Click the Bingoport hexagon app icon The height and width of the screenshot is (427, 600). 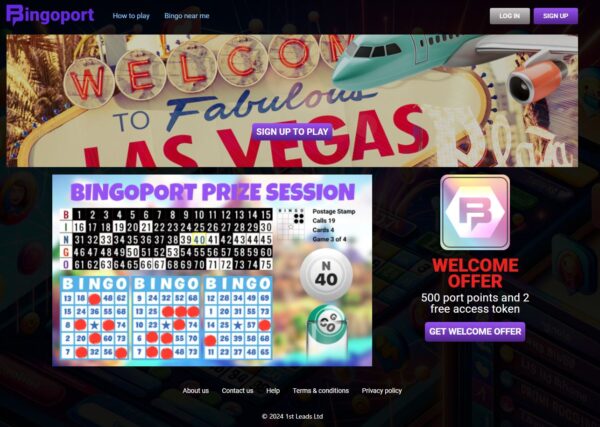click(475, 212)
